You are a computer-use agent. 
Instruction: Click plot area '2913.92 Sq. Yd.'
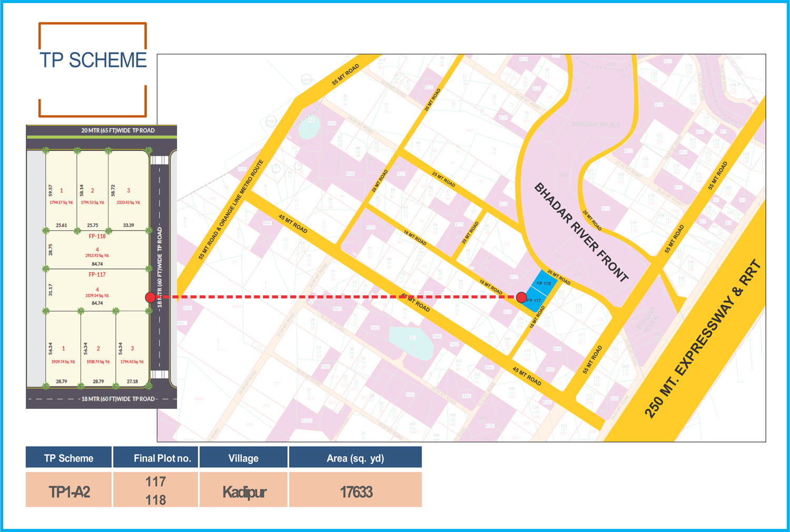(x=97, y=256)
